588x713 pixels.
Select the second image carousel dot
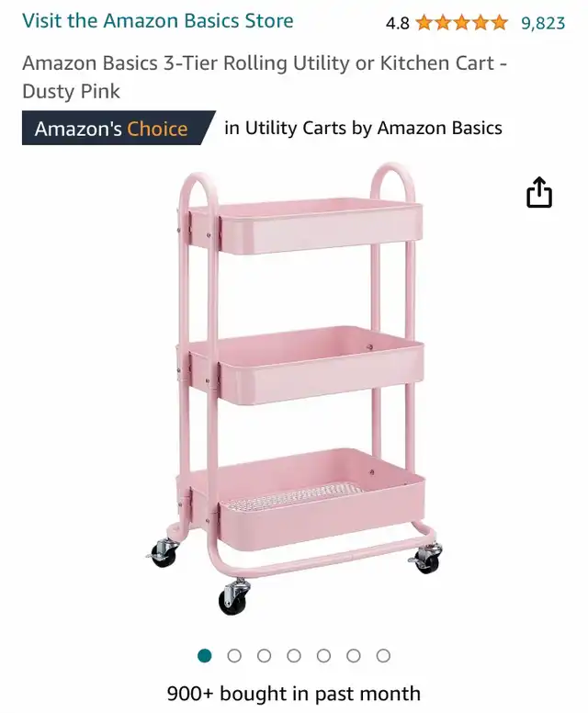point(234,656)
